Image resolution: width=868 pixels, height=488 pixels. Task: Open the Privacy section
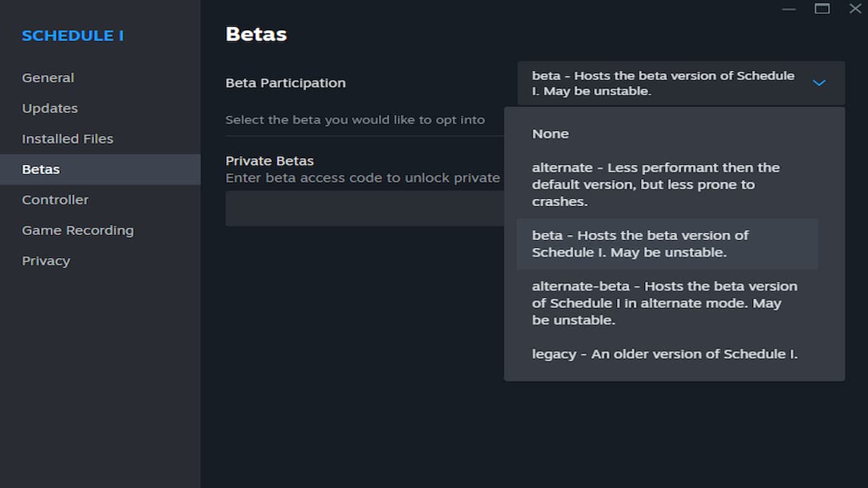(46, 261)
